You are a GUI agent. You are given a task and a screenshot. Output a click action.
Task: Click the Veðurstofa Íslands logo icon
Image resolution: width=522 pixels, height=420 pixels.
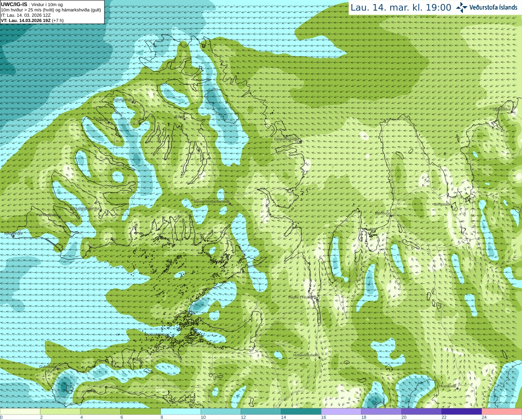462,7
